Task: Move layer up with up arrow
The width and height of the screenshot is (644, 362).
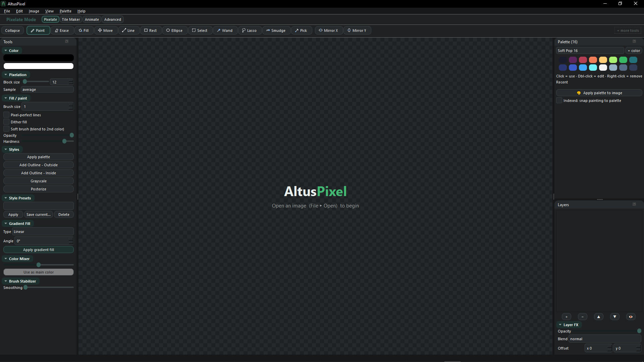Action: pos(599,317)
